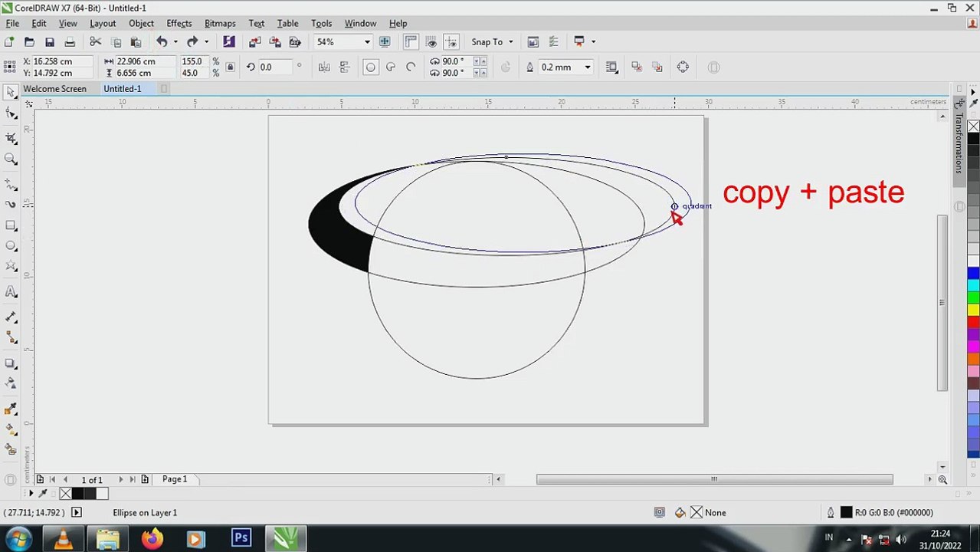This screenshot has width=980, height=552.
Task: Open a file using folder icon
Action: tap(29, 42)
